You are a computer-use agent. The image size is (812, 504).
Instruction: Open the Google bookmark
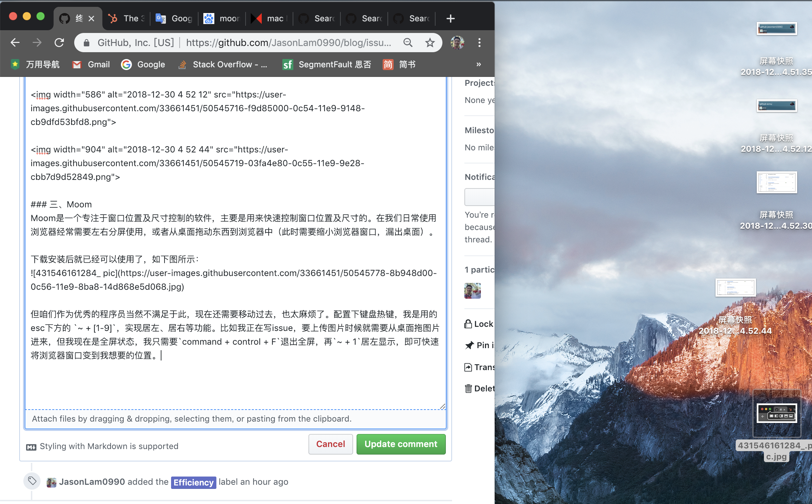coord(143,65)
